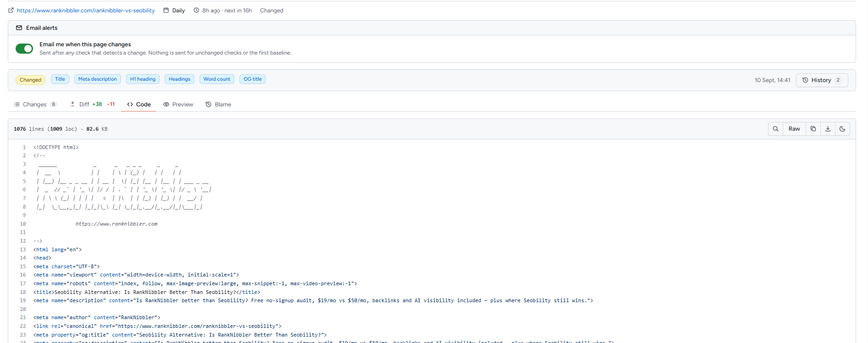Click the Email alerts heading
The width and height of the screenshot is (868, 343).
pyautogui.click(x=42, y=28)
